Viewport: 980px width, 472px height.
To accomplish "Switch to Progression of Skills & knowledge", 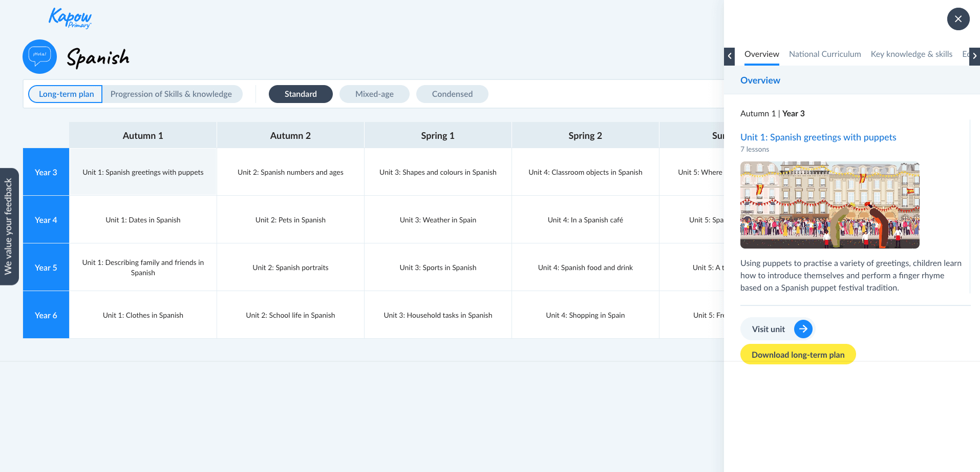I will pos(171,94).
